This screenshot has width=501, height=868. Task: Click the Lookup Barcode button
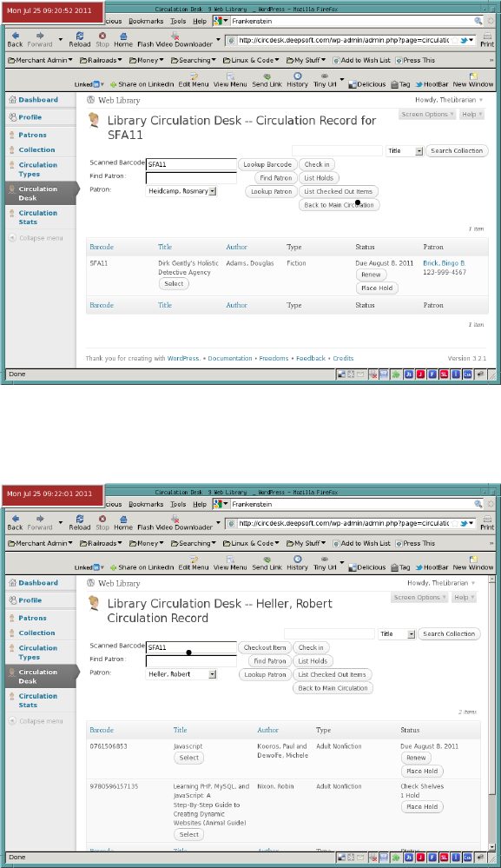pos(267,164)
